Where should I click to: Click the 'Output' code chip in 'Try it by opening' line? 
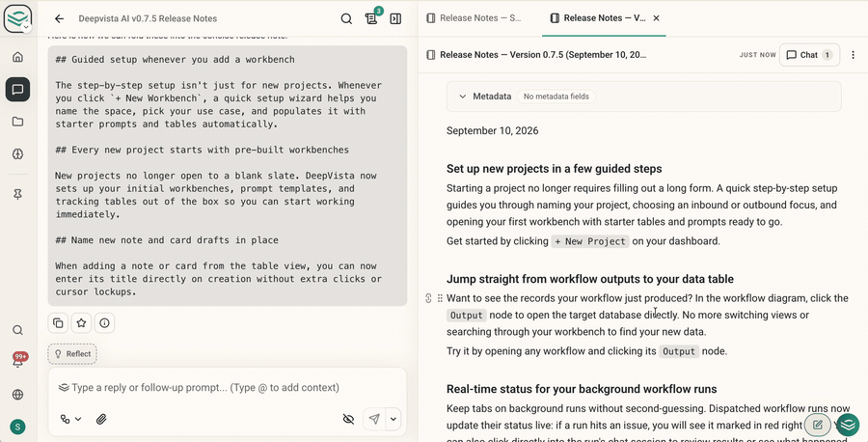tap(679, 351)
